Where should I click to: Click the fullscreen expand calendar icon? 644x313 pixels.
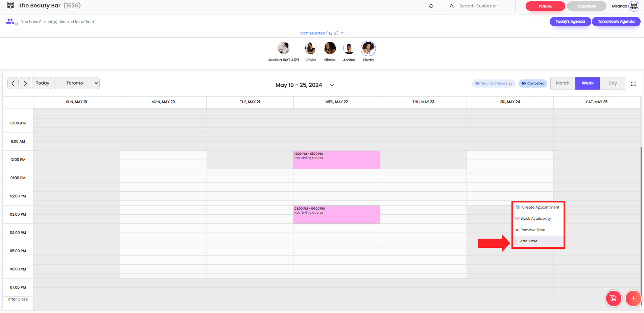coord(633,83)
